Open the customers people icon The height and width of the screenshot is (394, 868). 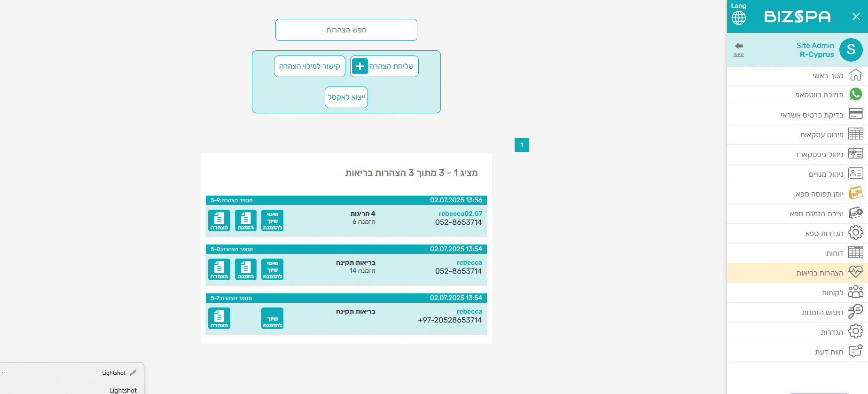pyautogui.click(x=855, y=292)
